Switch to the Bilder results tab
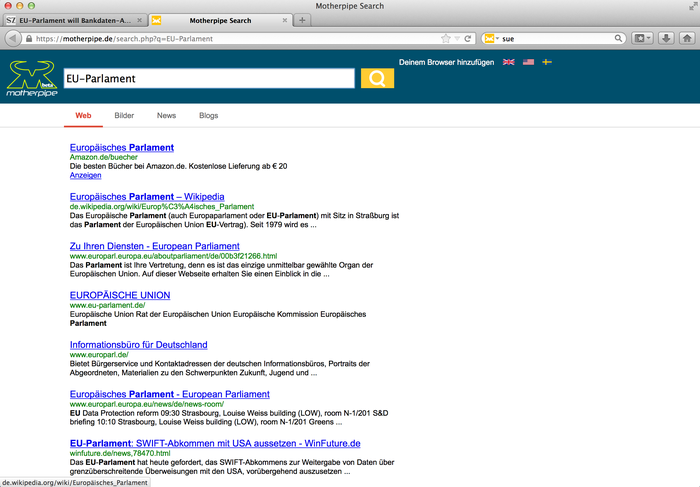This screenshot has height=487, width=700. 124,116
